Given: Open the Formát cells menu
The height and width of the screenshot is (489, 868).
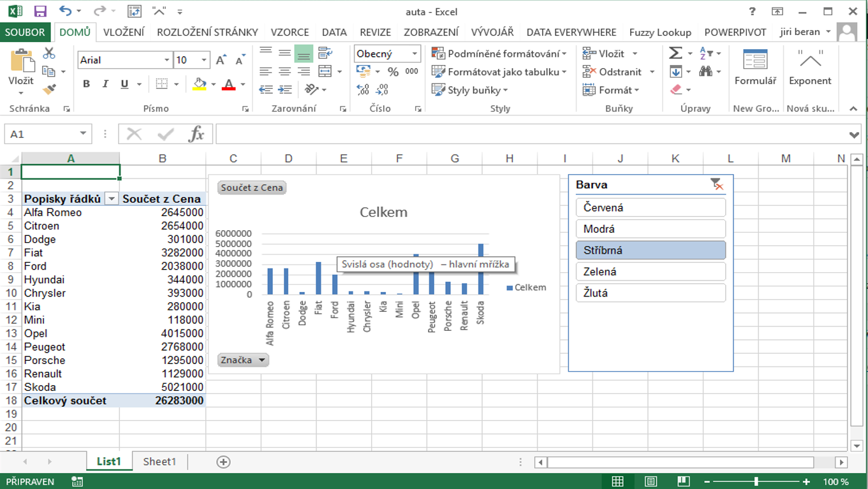Looking at the screenshot, I should pos(610,90).
